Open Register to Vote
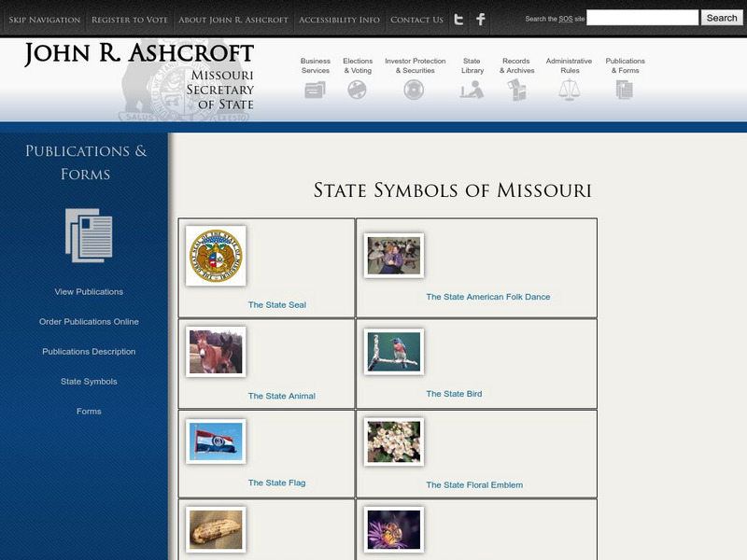This screenshot has width=747, height=560. pos(130,20)
